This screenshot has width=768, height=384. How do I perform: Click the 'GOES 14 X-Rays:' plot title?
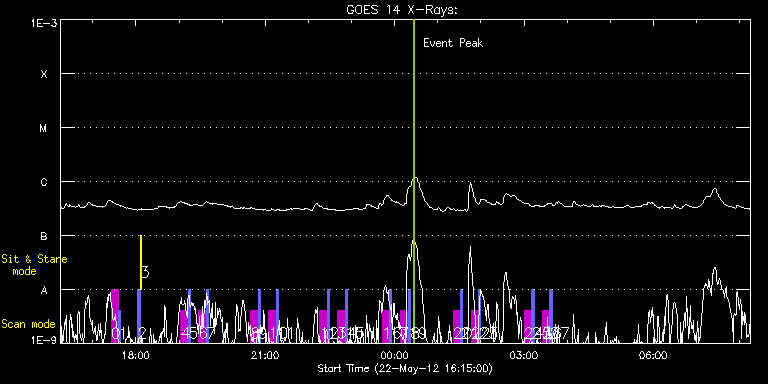point(401,10)
